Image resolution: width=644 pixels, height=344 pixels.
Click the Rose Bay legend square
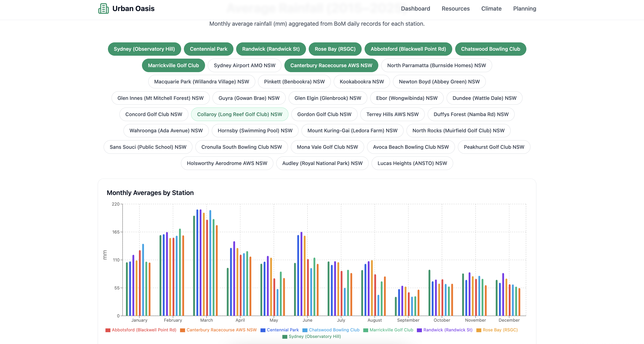coord(479,330)
